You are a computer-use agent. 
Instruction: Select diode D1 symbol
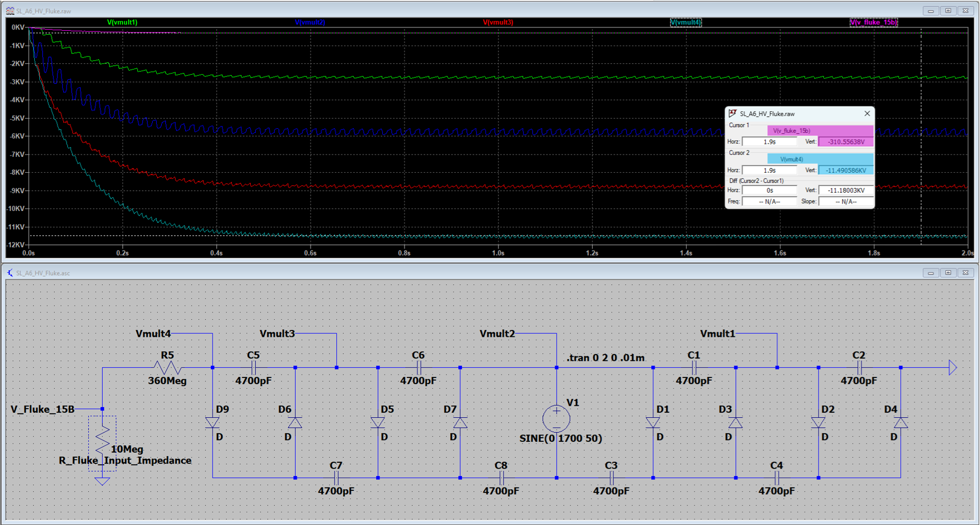pyautogui.click(x=653, y=422)
